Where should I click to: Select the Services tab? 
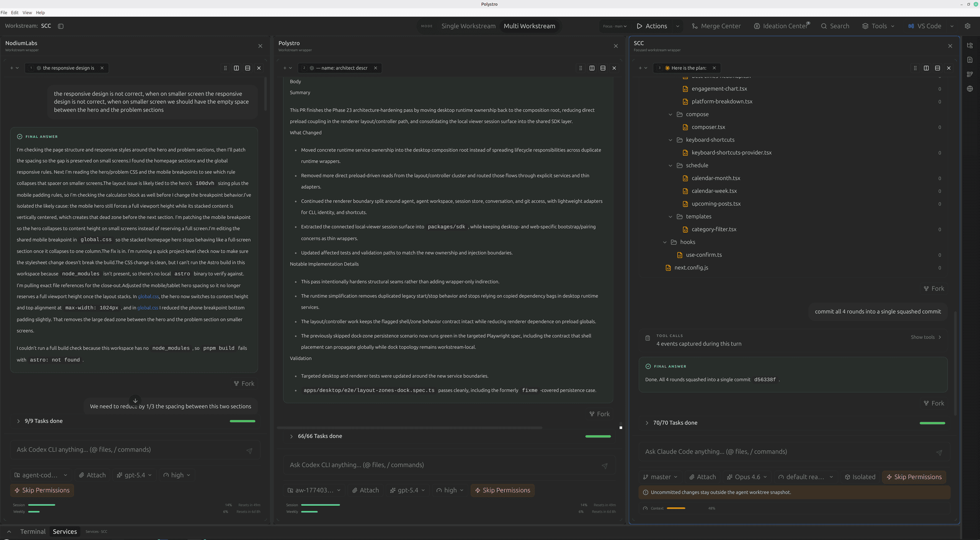[x=65, y=532]
